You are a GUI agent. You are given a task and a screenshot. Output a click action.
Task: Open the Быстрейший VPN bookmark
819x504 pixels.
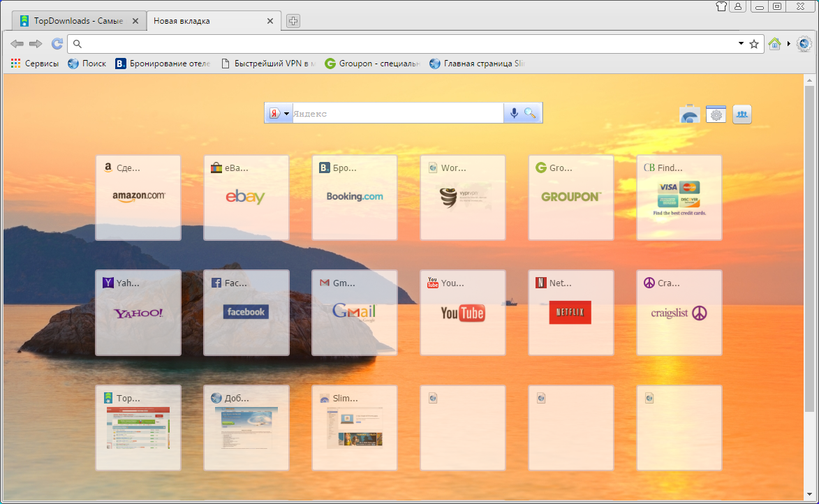tap(269, 64)
